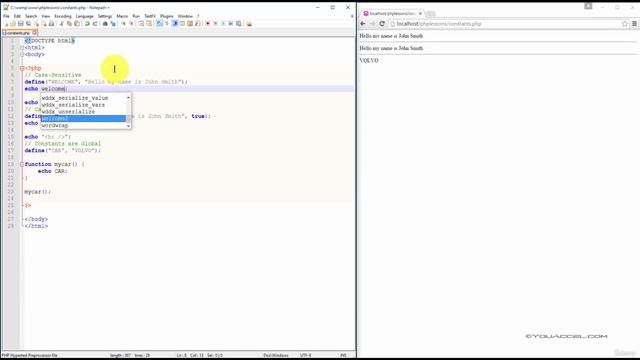The image size is (640, 360).
Task: Save the current file via toolbar icon
Action: [x=20, y=24]
